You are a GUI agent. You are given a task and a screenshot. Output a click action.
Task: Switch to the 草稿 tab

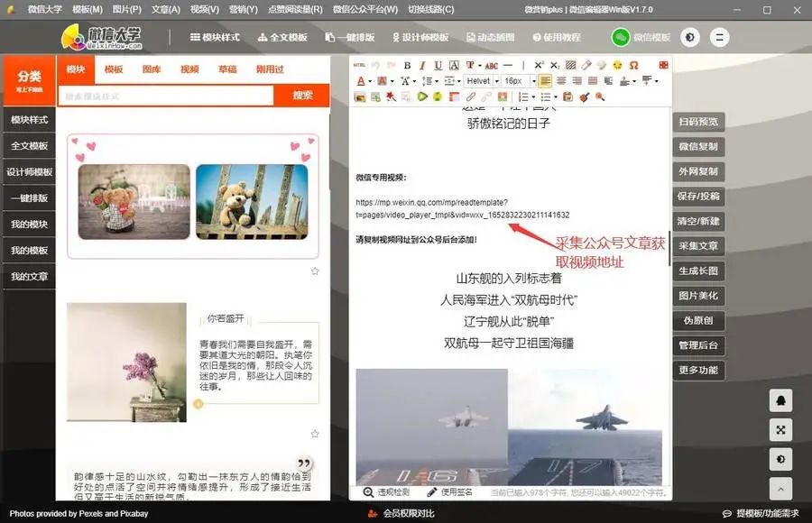(227, 69)
